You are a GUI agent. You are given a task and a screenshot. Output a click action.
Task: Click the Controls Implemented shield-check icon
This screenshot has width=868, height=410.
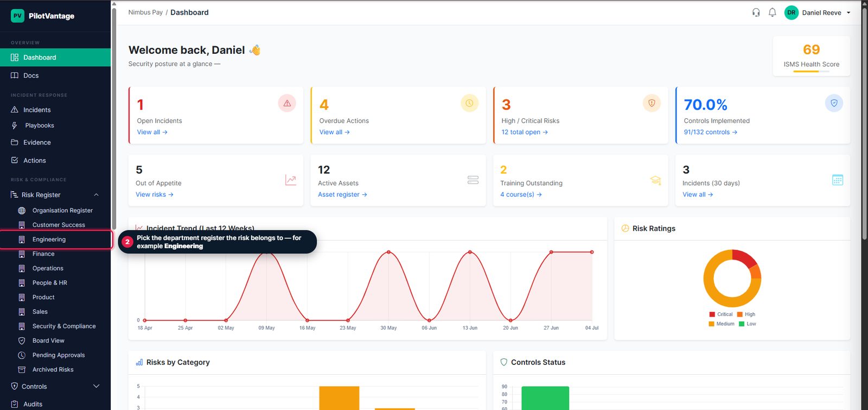tap(834, 103)
